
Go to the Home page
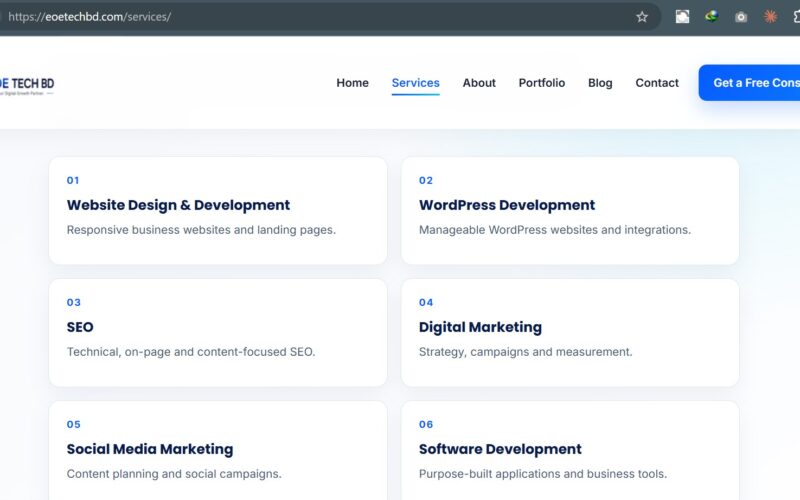point(353,83)
